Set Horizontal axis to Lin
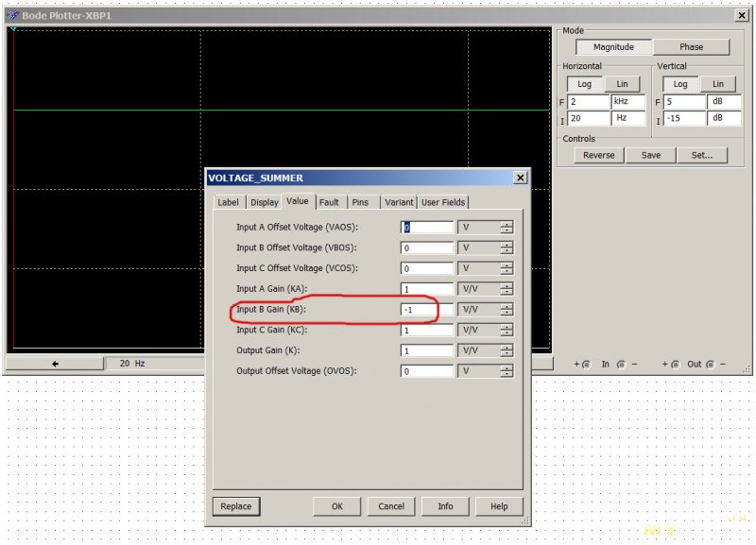This screenshot has width=756, height=545. pos(622,84)
